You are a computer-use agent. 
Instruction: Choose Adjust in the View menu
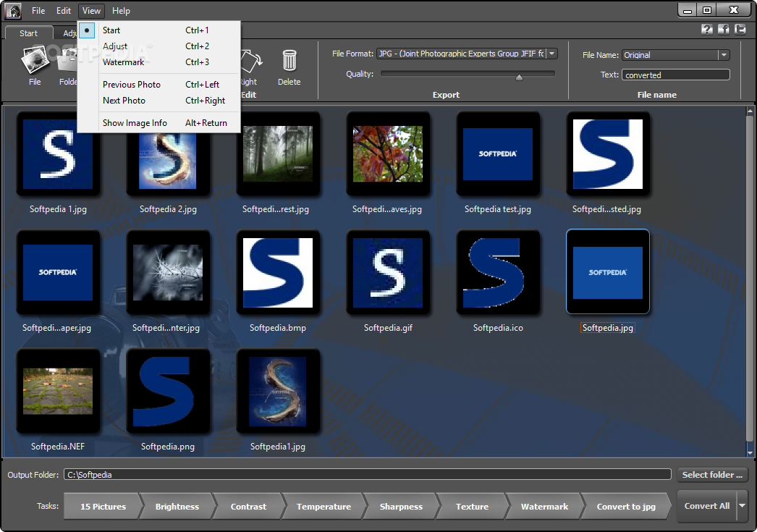coord(158,46)
